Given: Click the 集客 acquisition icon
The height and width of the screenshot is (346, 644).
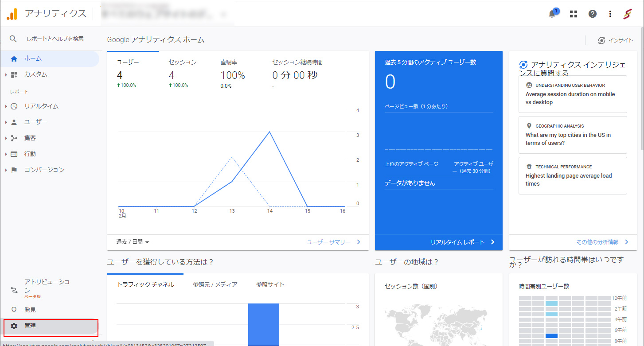Looking at the screenshot, I should click(x=14, y=138).
